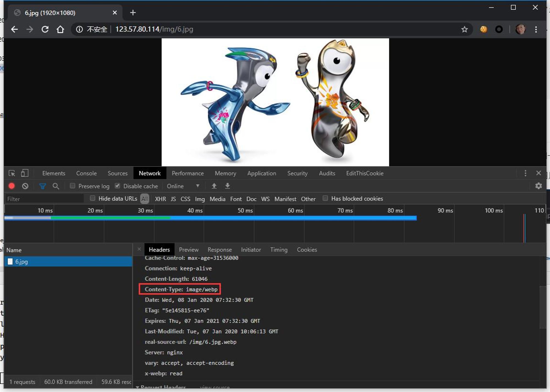Filter requests by Font
Screen dimensions: 550x392
click(236, 199)
